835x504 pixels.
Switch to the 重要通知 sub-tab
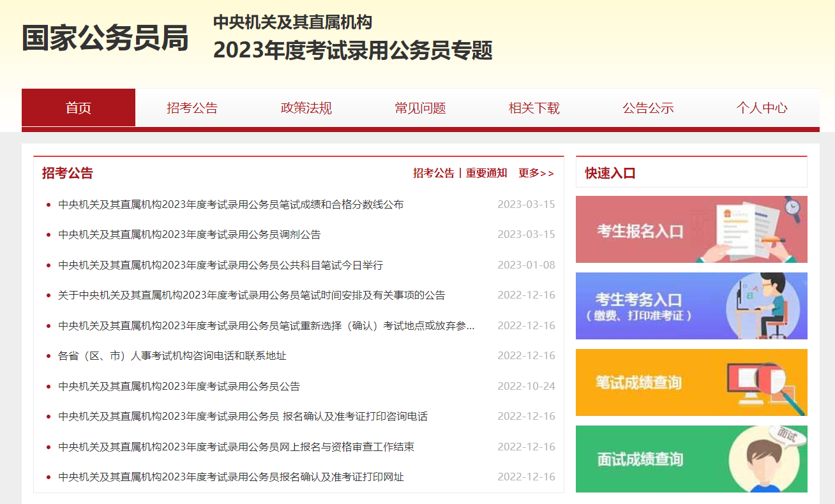(x=486, y=173)
